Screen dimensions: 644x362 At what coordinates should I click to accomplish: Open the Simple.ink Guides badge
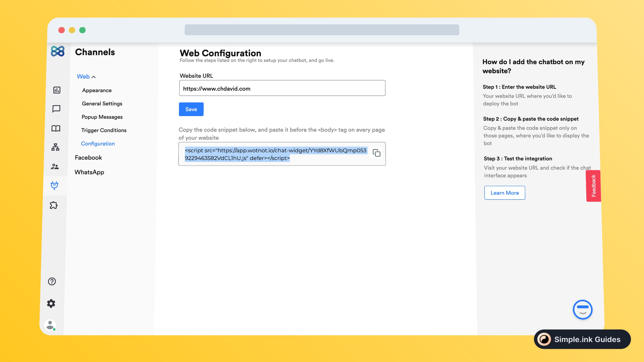582,339
